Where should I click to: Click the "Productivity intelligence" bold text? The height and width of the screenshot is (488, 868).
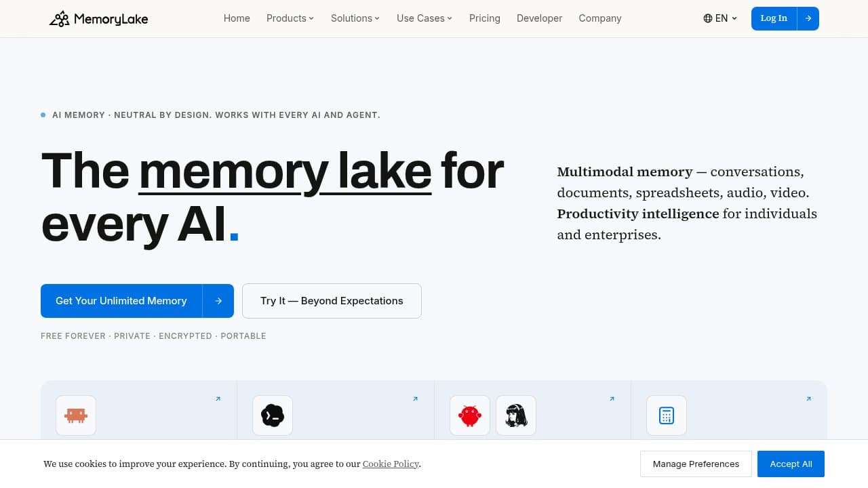pyautogui.click(x=638, y=214)
